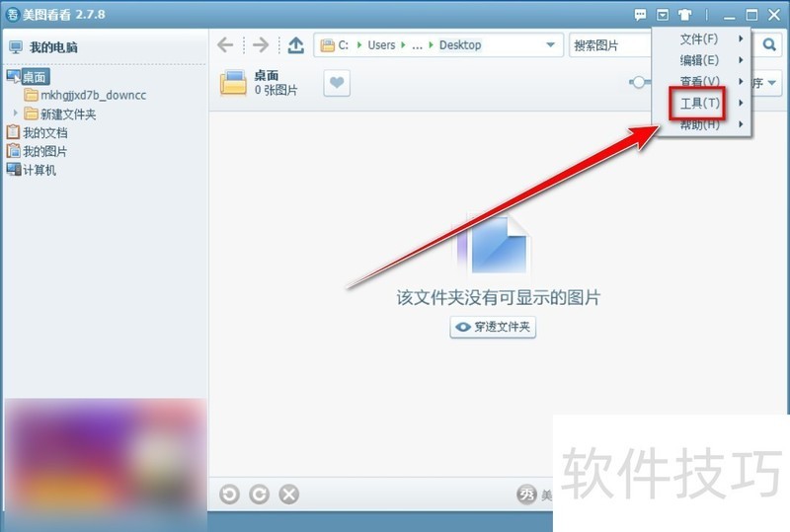Screen dimensions: 790x532
Task: Expand the 工具(T) submenu arrow
Action: point(740,103)
